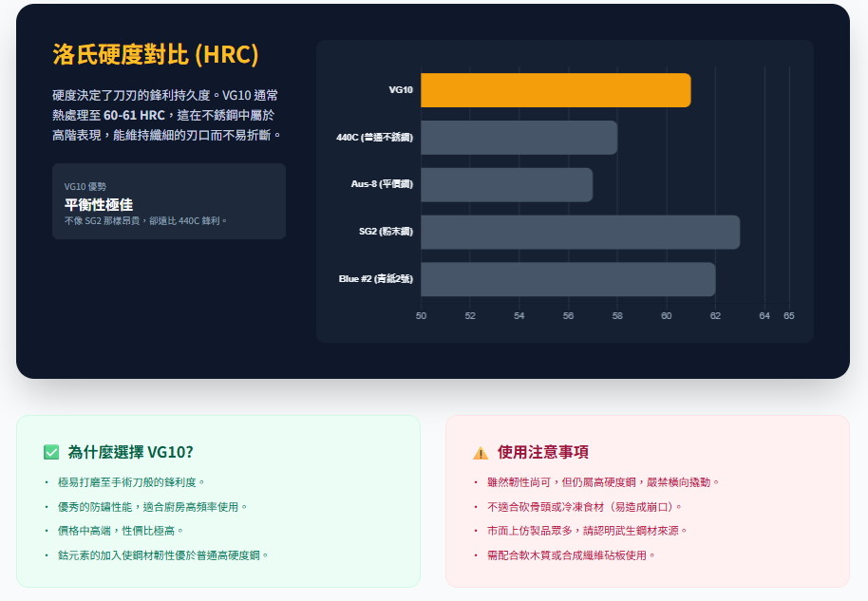The height and width of the screenshot is (601, 868).
Task: Click the 洛氏硬度對比 (HRC) heading
Action: [155, 54]
